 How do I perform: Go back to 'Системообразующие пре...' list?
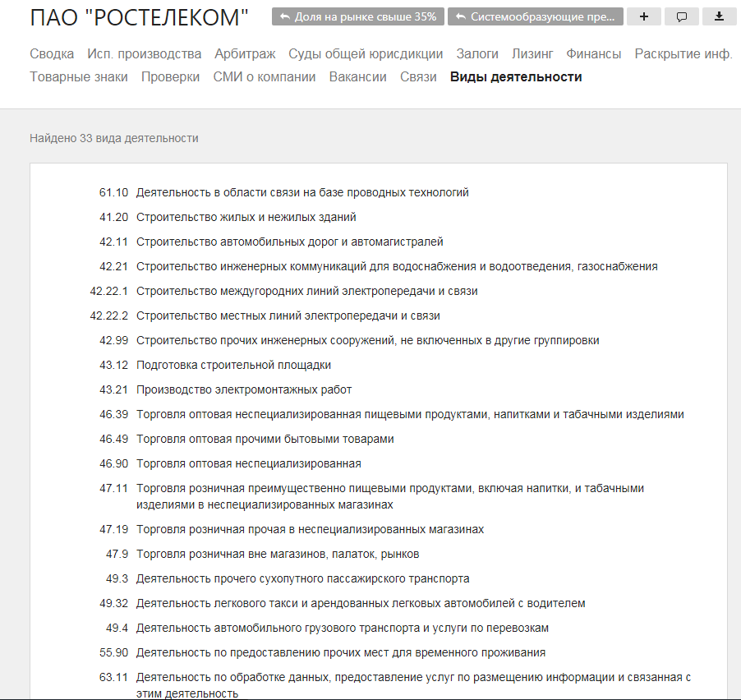536,16
